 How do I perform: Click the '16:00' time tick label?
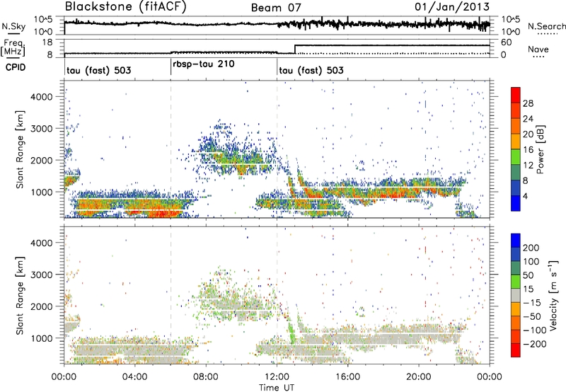[347, 377]
